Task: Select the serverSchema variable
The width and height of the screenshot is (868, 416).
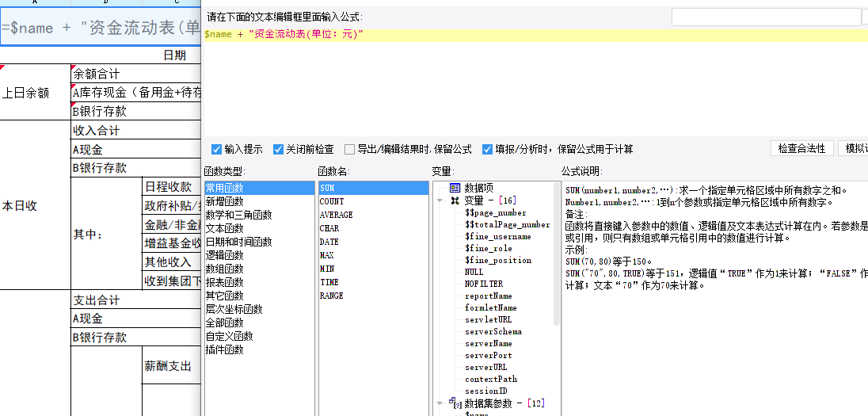Action: point(493,332)
